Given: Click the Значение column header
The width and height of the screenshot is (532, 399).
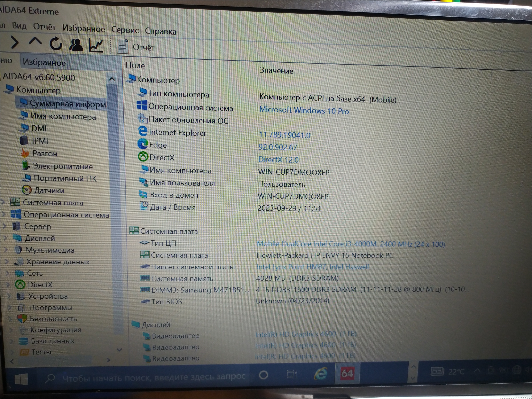Looking at the screenshot, I should point(277,70).
